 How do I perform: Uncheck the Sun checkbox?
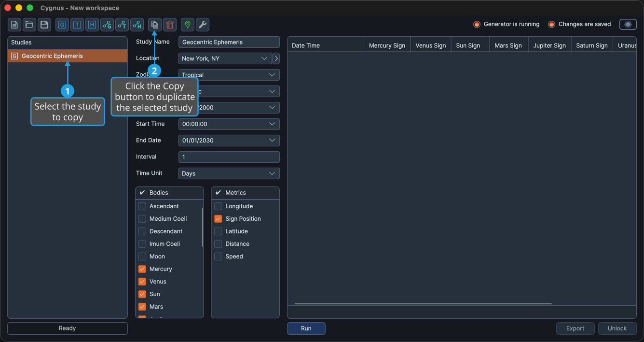pos(142,294)
